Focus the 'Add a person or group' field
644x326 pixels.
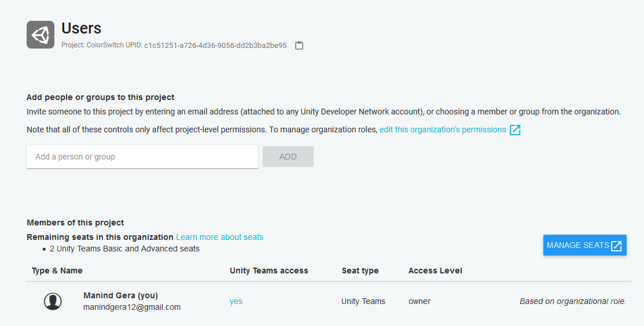pyautogui.click(x=142, y=157)
